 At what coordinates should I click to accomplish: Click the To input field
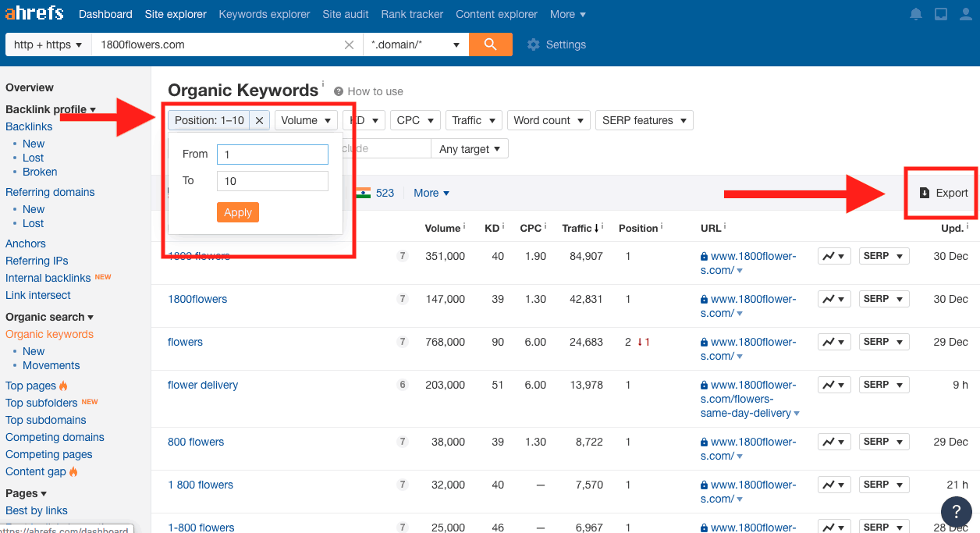pos(272,181)
